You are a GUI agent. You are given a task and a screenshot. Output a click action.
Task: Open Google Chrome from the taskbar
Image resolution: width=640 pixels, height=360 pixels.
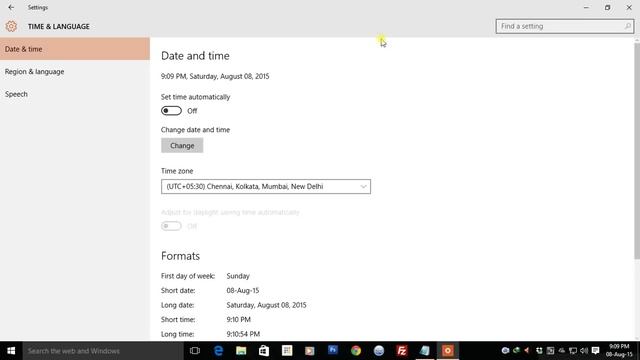pos(356,351)
